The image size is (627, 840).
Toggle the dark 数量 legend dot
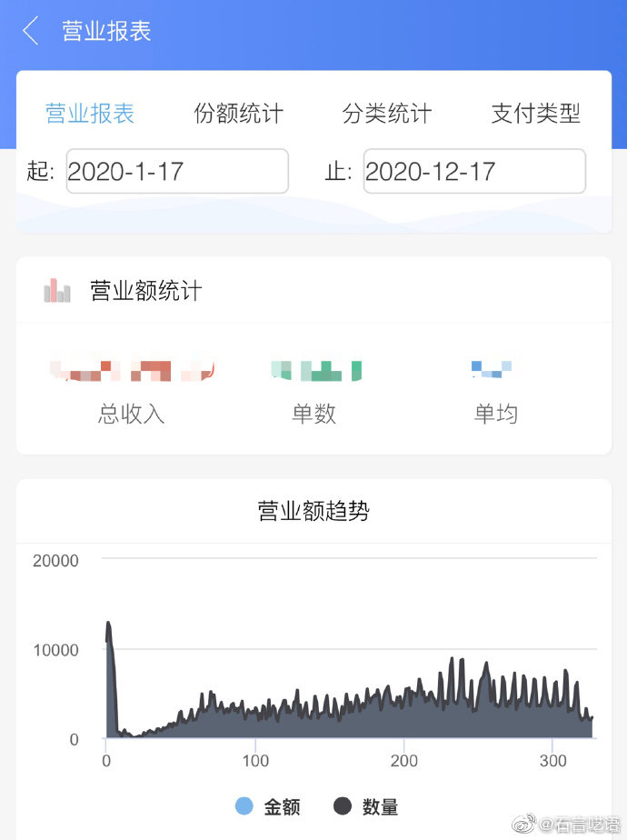pyautogui.click(x=343, y=806)
